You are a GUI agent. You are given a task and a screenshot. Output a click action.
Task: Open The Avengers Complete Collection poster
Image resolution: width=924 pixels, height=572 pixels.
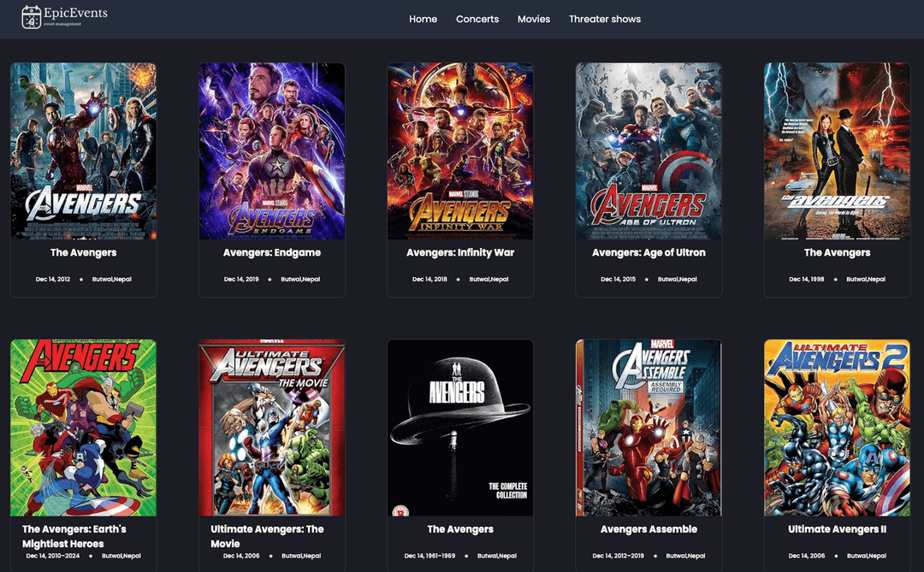460,427
